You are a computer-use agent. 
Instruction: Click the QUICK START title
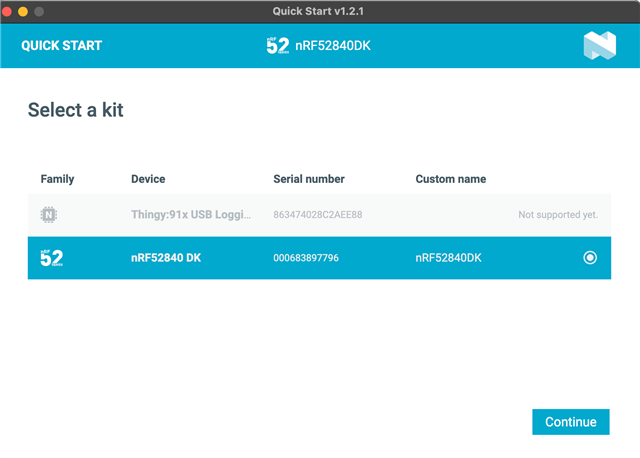coord(62,45)
